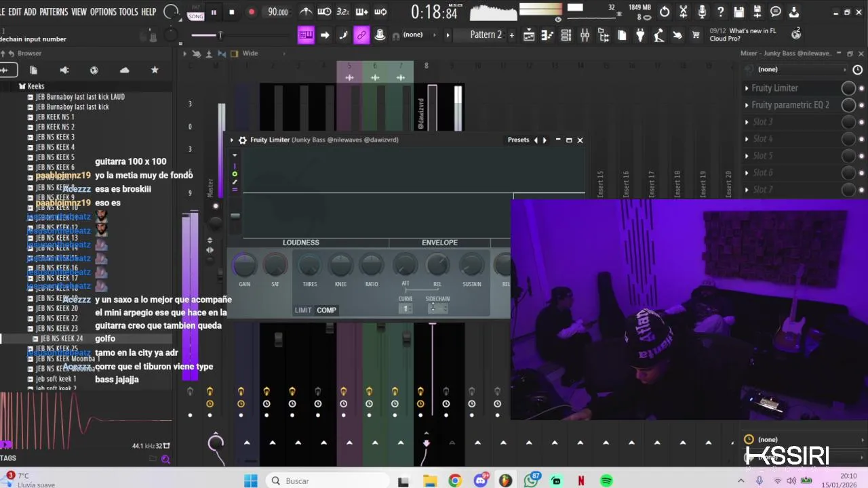Click the Fruity Limiter GAIN knob
868x488 pixels.
pyautogui.click(x=244, y=265)
